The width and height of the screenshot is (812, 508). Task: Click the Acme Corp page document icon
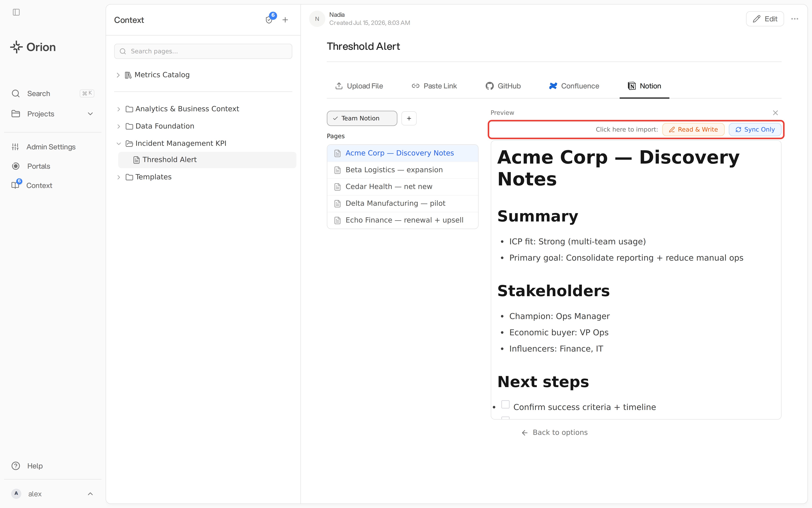point(337,154)
